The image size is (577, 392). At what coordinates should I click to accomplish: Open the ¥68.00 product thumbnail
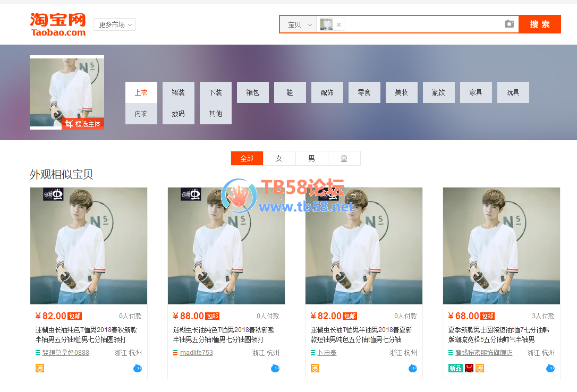click(501, 246)
